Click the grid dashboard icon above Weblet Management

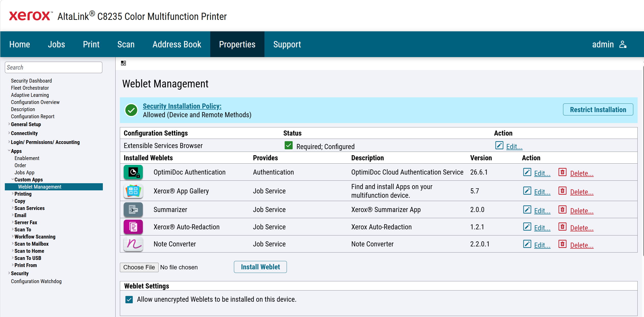(123, 63)
